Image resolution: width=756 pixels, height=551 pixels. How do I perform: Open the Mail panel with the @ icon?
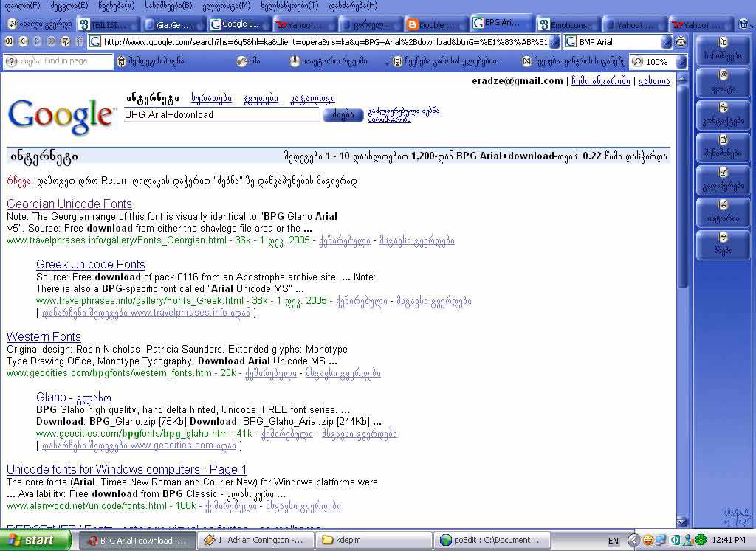coord(722,82)
